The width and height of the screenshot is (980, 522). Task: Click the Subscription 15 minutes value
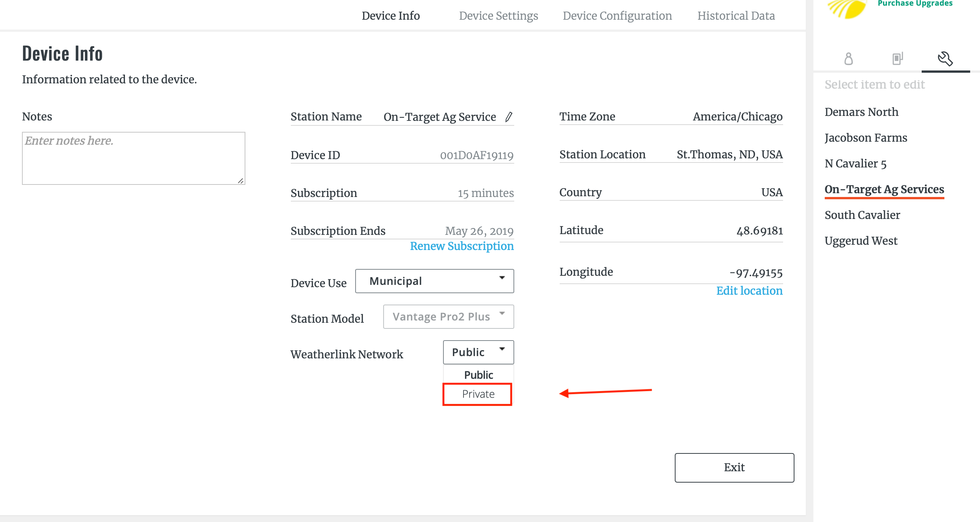pos(485,193)
